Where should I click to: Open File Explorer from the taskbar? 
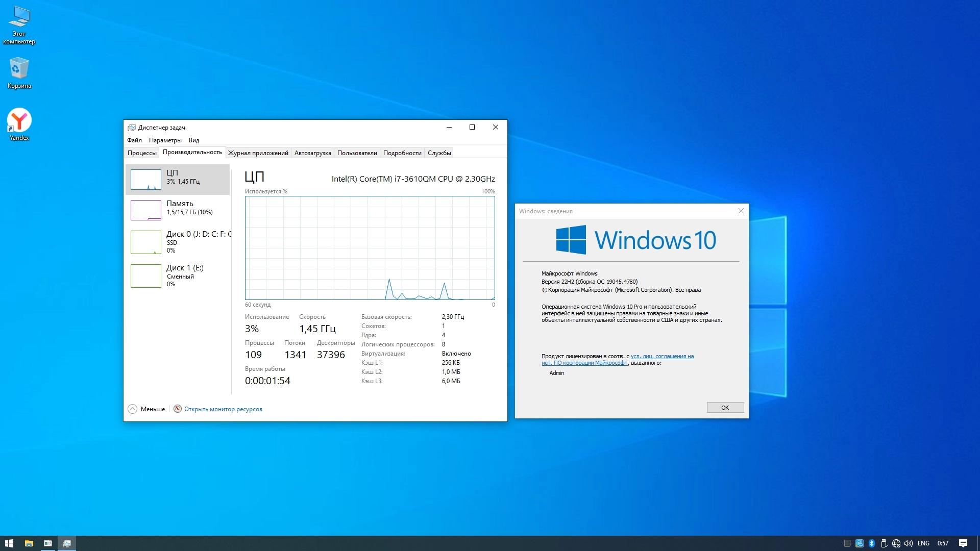coord(29,543)
